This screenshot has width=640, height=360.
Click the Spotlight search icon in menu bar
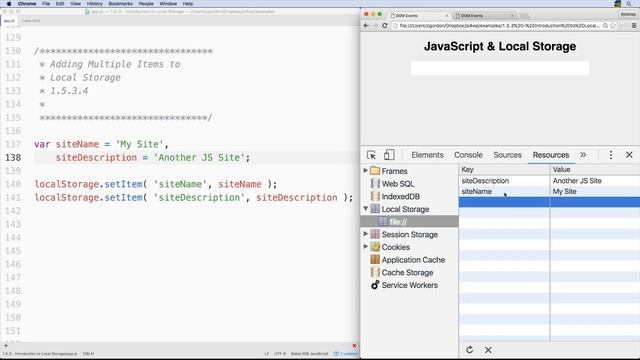point(629,4)
